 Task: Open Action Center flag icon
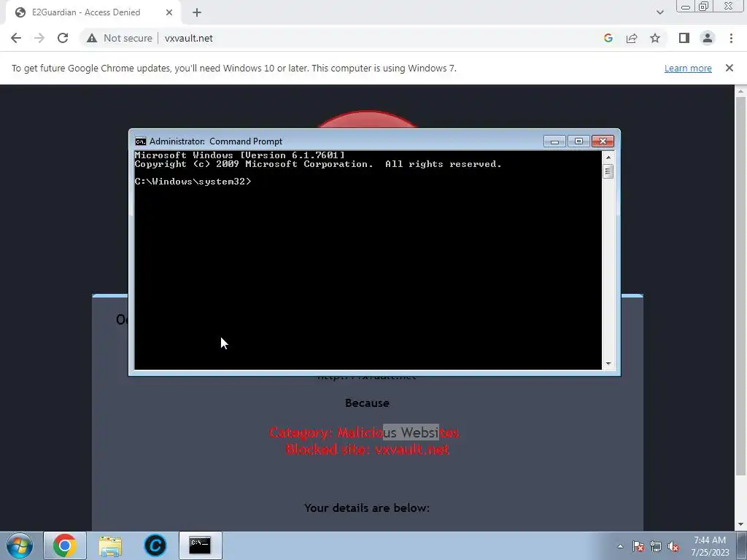638,547
